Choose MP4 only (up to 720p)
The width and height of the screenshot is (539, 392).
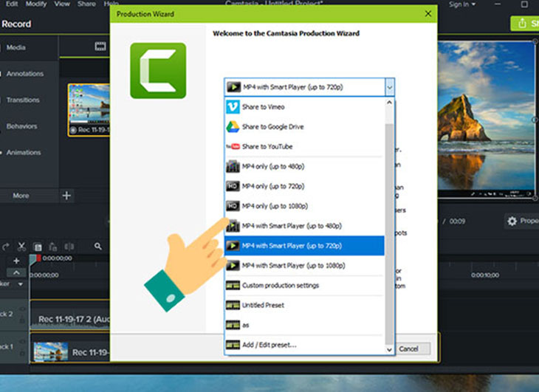click(304, 186)
